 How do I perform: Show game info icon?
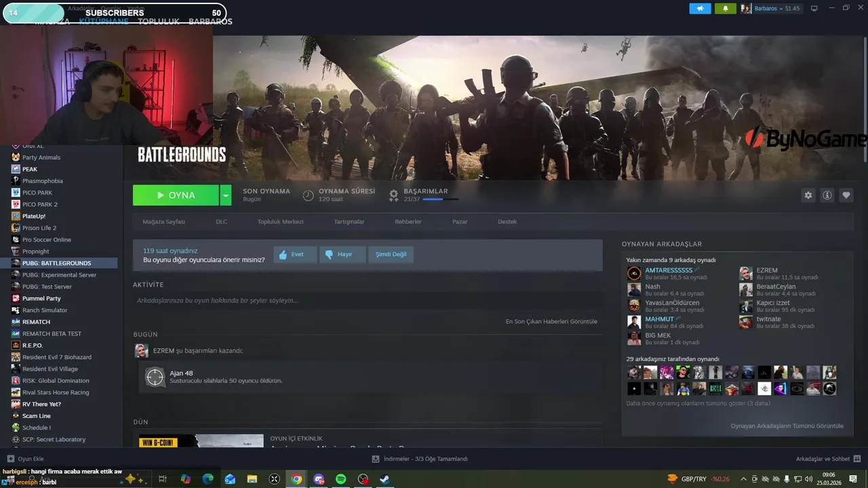click(827, 195)
